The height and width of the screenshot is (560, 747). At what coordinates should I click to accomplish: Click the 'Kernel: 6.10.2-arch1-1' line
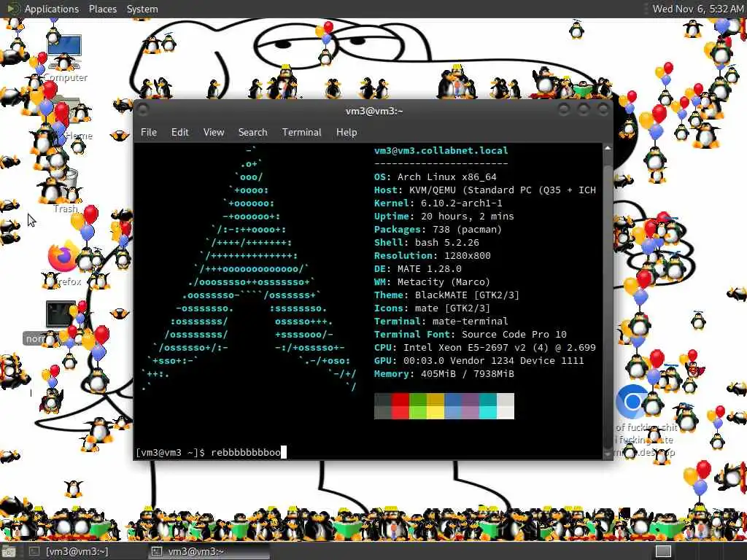(x=438, y=203)
